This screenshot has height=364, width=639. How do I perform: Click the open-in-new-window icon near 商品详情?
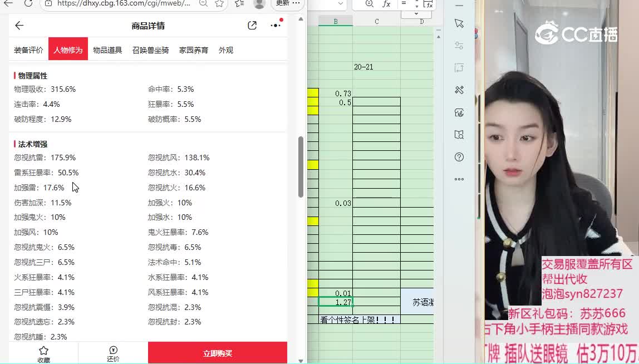(252, 25)
